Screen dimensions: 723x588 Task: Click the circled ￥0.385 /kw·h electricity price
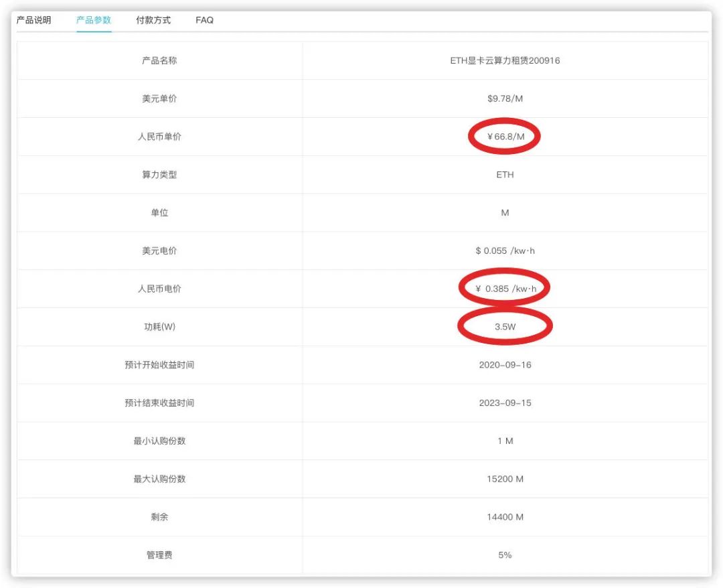coord(505,289)
